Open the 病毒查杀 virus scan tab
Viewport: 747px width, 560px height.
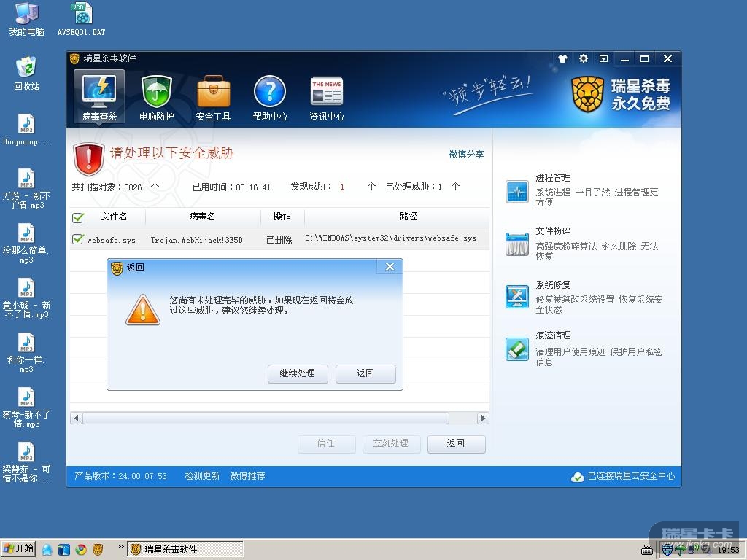99,97
